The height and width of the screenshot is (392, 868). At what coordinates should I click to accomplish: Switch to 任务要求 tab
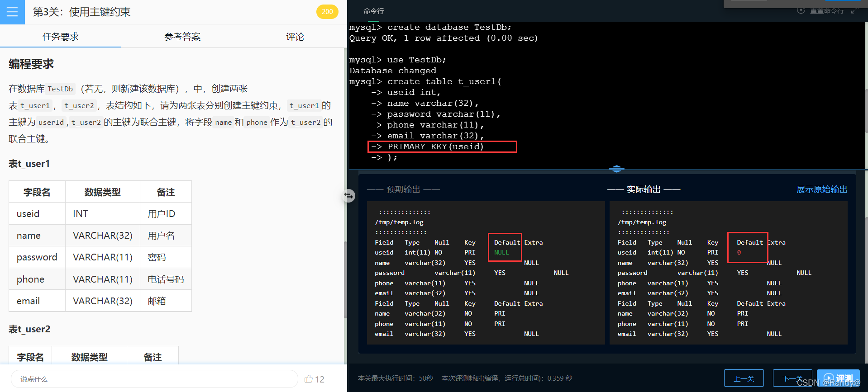[x=61, y=37]
